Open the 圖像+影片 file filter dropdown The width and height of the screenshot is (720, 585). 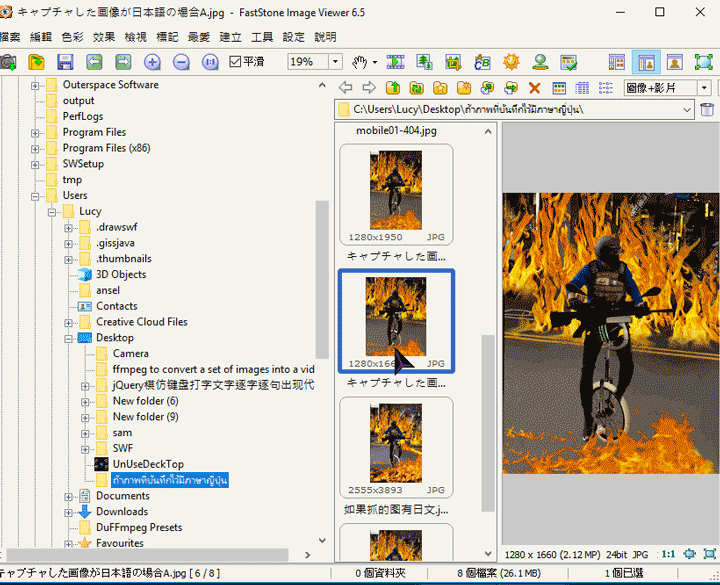[705, 88]
